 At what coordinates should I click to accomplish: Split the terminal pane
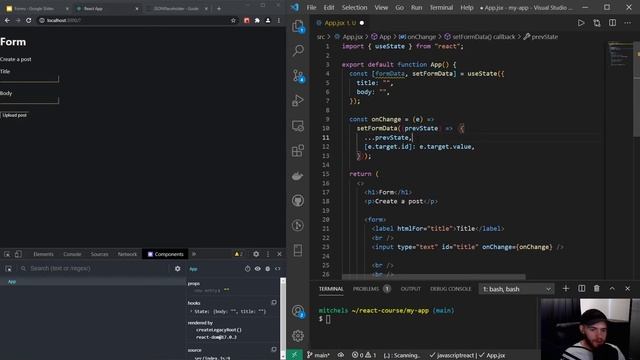pos(582,289)
